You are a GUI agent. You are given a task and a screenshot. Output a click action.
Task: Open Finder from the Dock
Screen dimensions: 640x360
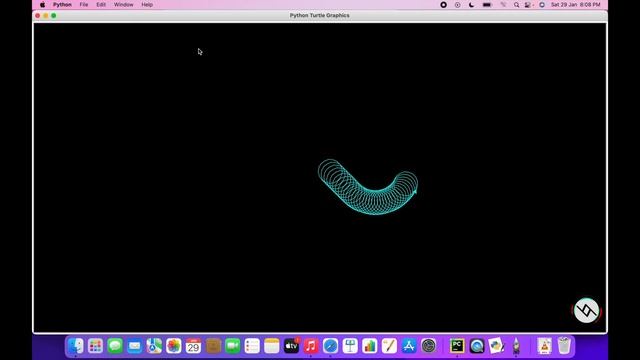tap(76, 346)
